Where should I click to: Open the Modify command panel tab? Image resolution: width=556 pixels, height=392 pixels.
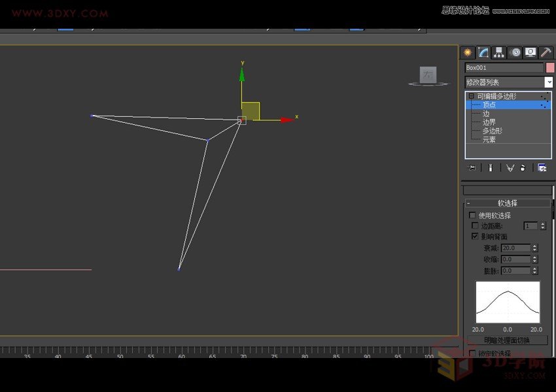click(x=483, y=52)
